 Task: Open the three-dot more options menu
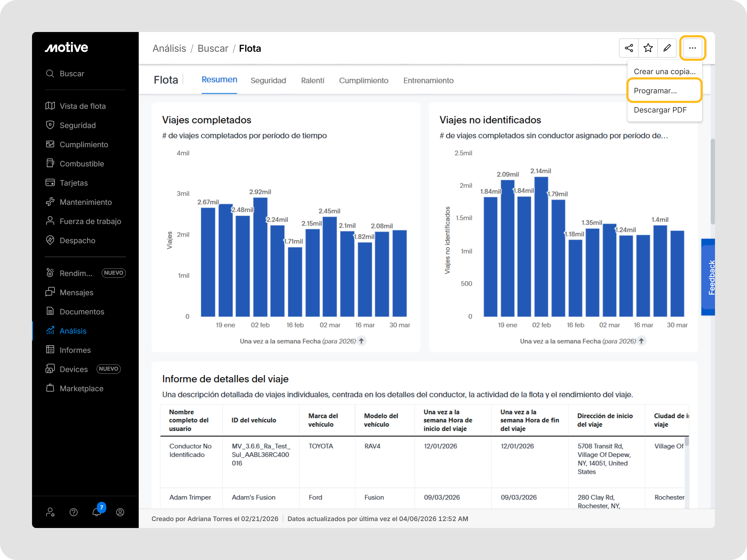tap(692, 48)
